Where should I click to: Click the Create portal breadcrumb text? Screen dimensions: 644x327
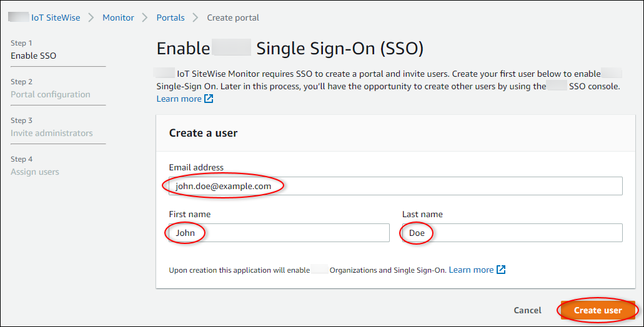click(x=233, y=17)
